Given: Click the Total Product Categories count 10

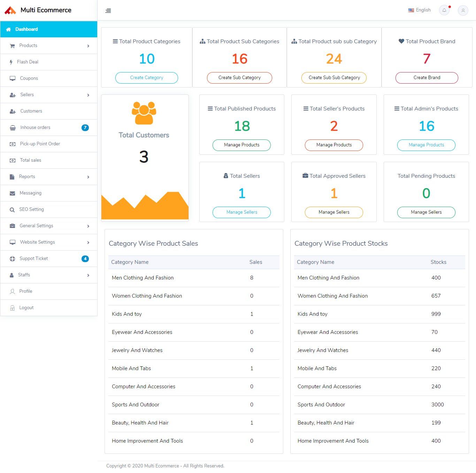Looking at the screenshot, I should point(147,59).
